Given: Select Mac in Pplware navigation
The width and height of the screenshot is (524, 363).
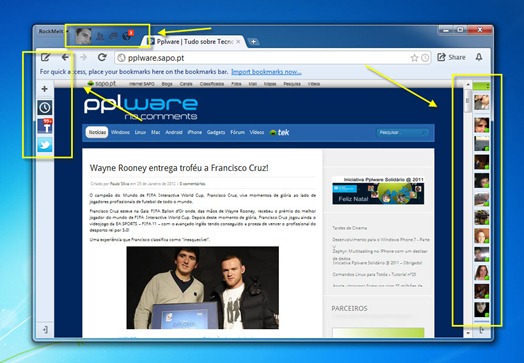Looking at the screenshot, I should coord(156,132).
